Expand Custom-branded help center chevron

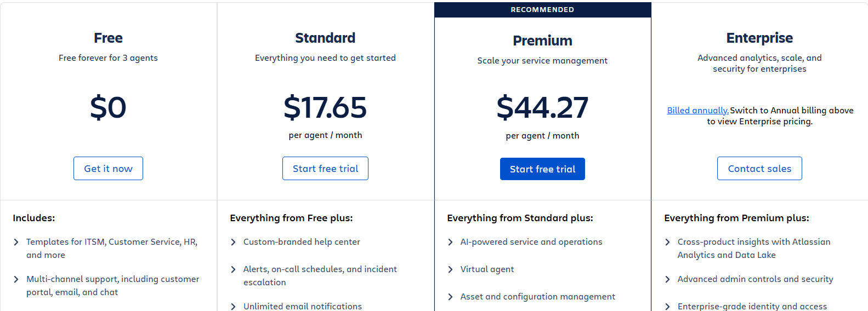[x=233, y=242]
